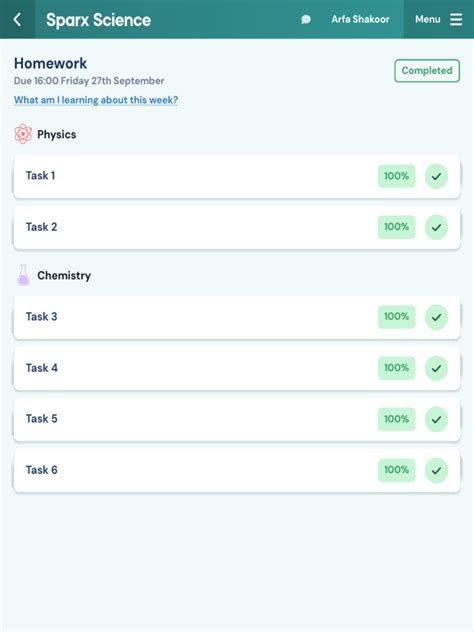Click the Chemistry flask icon

(23, 275)
